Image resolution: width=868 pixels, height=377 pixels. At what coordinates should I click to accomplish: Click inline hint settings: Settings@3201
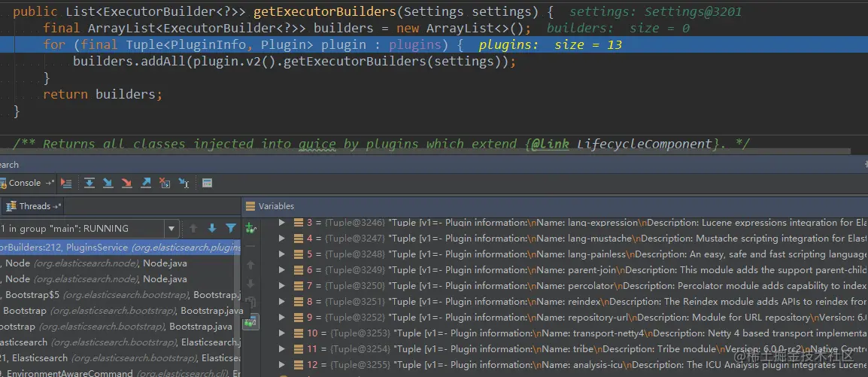655,11
